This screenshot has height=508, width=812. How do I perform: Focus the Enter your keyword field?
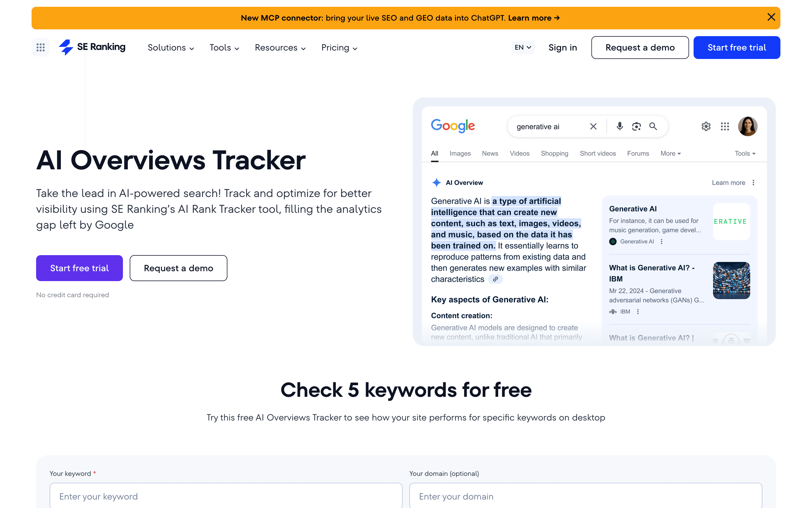tap(226, 496)
